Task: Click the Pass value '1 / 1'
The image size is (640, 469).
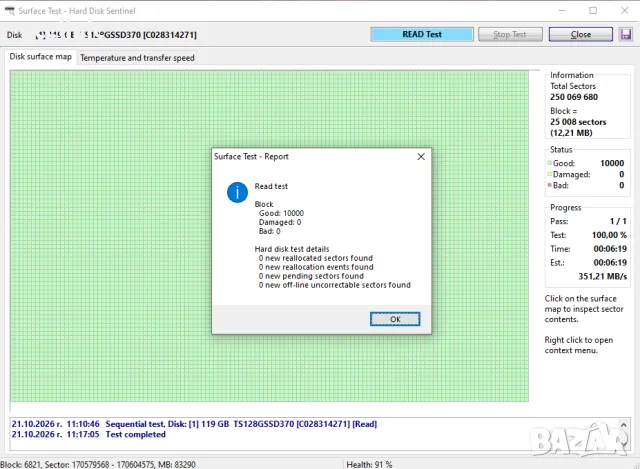Action: pos(618,221)
